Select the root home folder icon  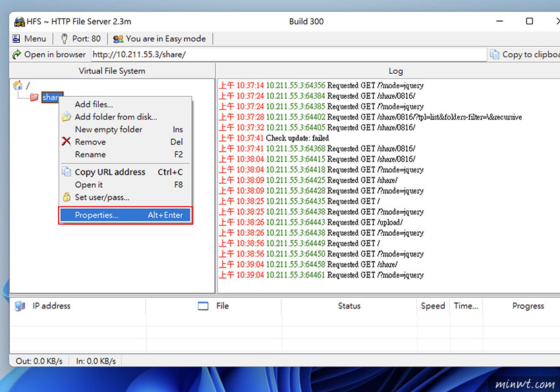pos(18,86)
